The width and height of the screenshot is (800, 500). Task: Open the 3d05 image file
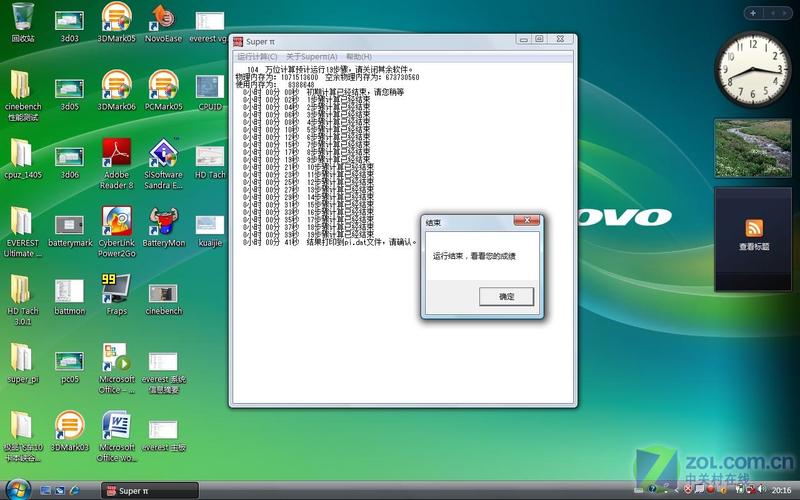[69, 95]
